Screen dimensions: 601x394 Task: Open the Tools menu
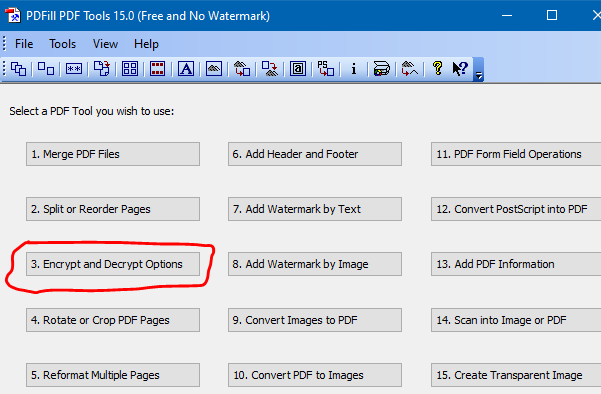[x=62, y=44]
